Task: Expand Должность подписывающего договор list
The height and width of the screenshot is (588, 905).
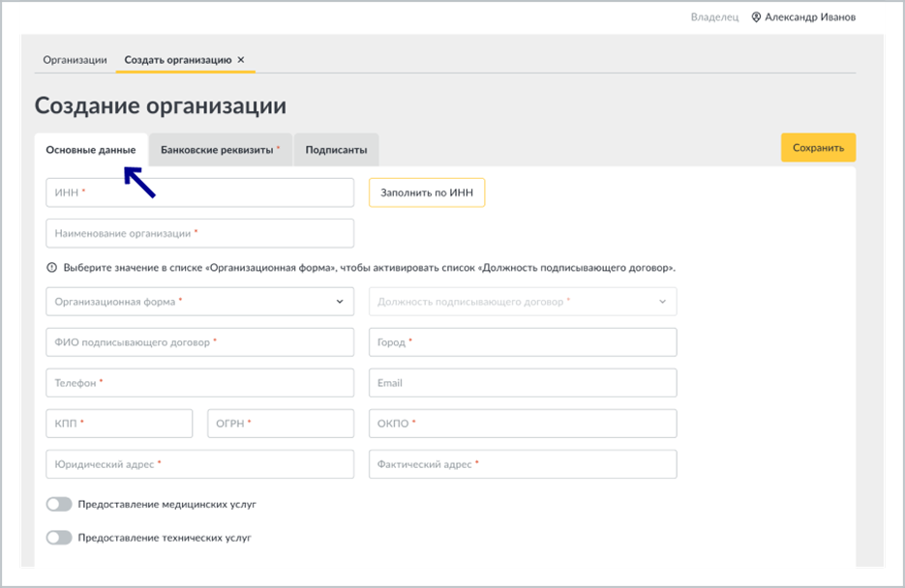Action: tap(523, 302)
